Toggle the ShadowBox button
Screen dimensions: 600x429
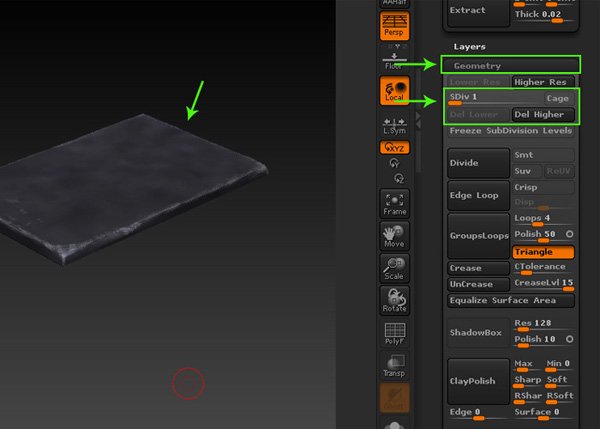coord(478,333)
